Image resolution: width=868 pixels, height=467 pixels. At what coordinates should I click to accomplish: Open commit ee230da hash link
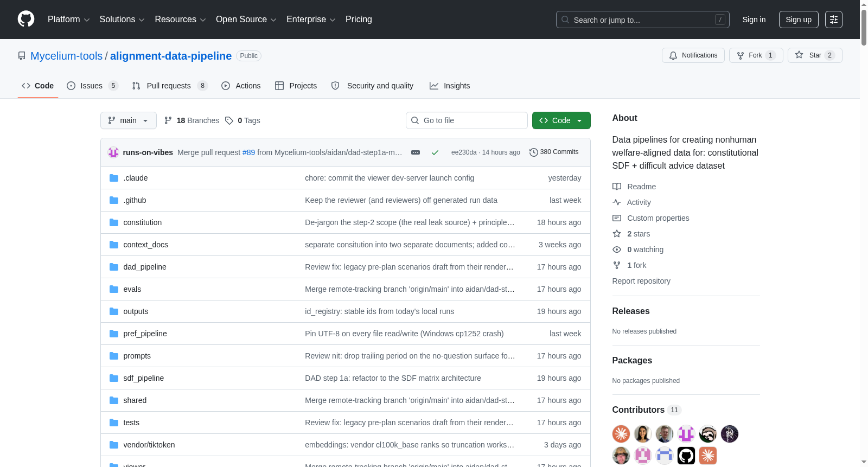464,152
